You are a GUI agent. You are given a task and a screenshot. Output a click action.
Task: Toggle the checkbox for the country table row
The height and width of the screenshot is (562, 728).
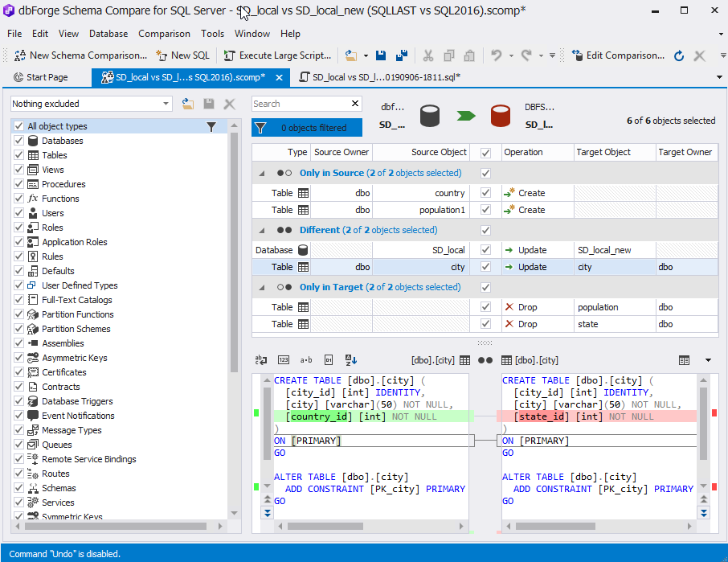click(x=485, y=193)
